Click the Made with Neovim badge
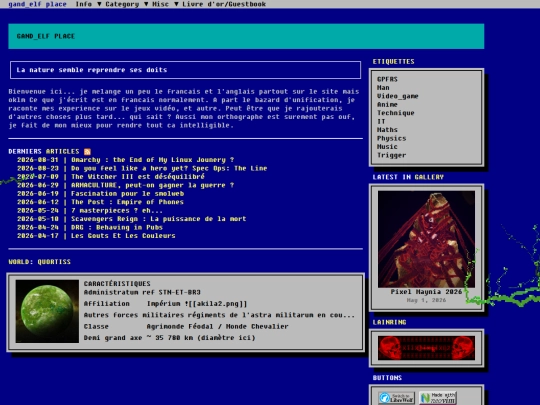The height and width of the screenshot is (405, 540). coord(438,398)
